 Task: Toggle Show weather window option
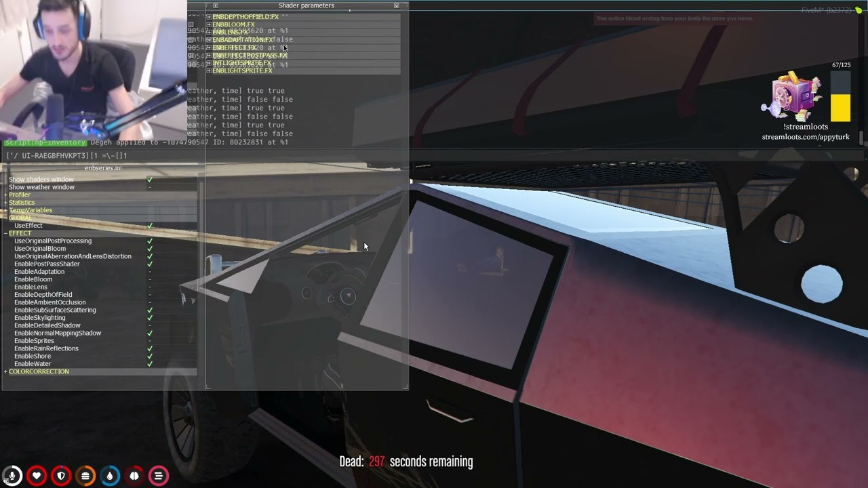pyautogui.click(x=150, y=187)
